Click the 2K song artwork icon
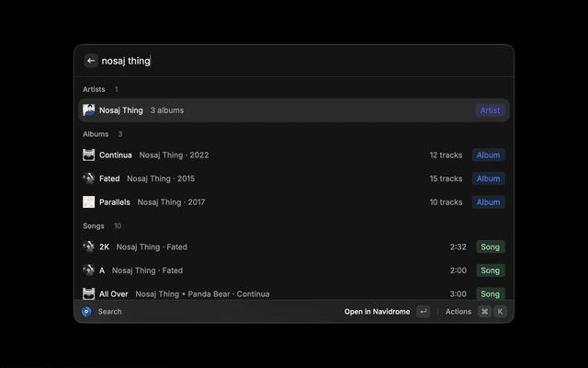 [x=89, y=247]
